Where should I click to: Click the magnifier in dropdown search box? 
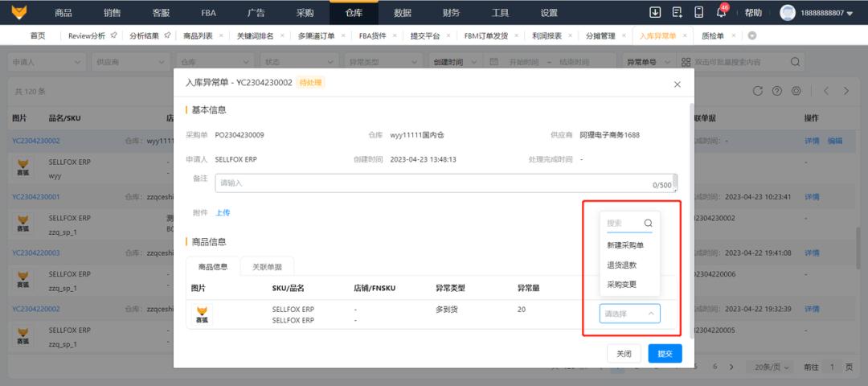(648, 224)
